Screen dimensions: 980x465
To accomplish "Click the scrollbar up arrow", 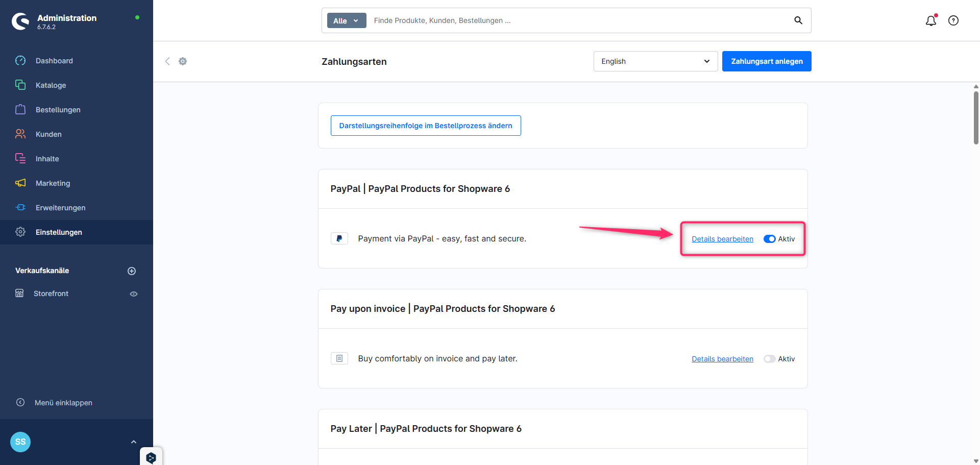I will point(976,86).
